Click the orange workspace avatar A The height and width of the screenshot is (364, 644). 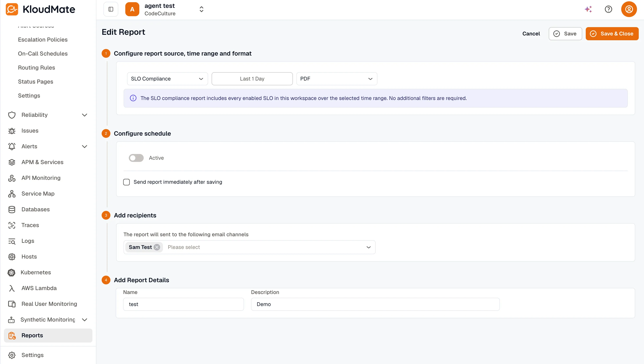click(132, 9)
